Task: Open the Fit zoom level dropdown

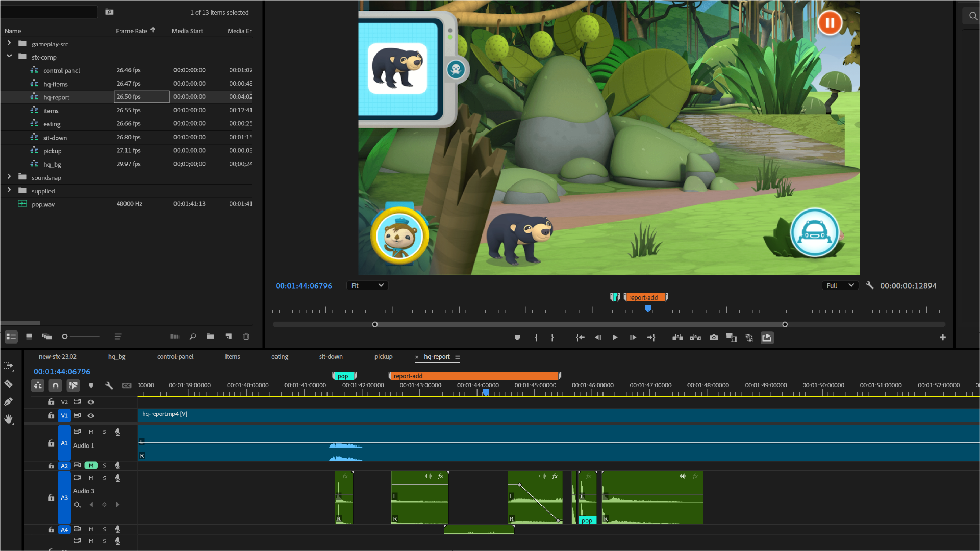Action: [x=367, y=285]
